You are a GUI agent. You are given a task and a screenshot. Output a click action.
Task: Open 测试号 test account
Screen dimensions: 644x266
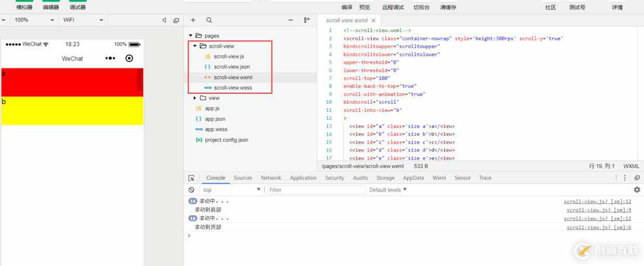[x=577, y=7]
